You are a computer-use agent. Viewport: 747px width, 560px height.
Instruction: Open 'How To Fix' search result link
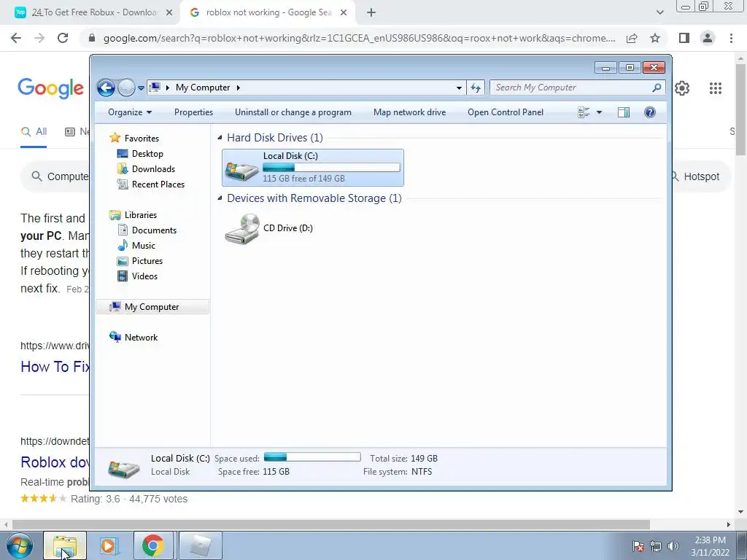pos(55,367)
